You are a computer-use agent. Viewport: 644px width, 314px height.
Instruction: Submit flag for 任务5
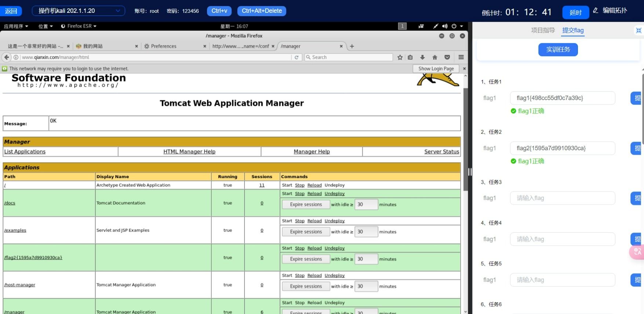pyautogui.click(x=637, y=280)
